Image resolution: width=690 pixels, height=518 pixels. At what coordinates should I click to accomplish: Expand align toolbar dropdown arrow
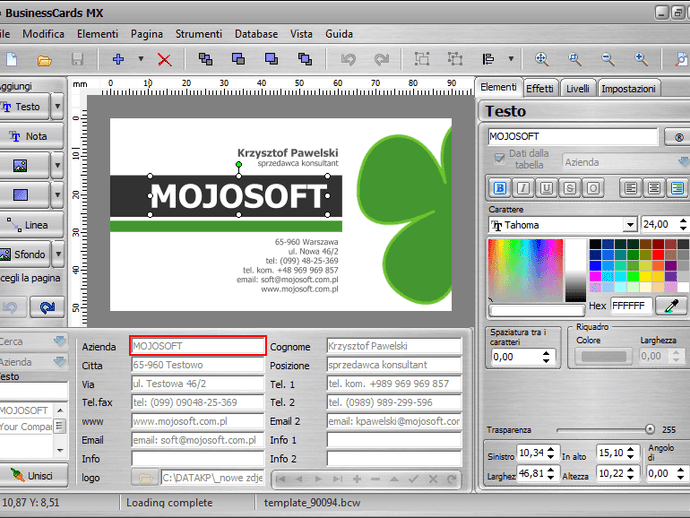pos(511,59)
